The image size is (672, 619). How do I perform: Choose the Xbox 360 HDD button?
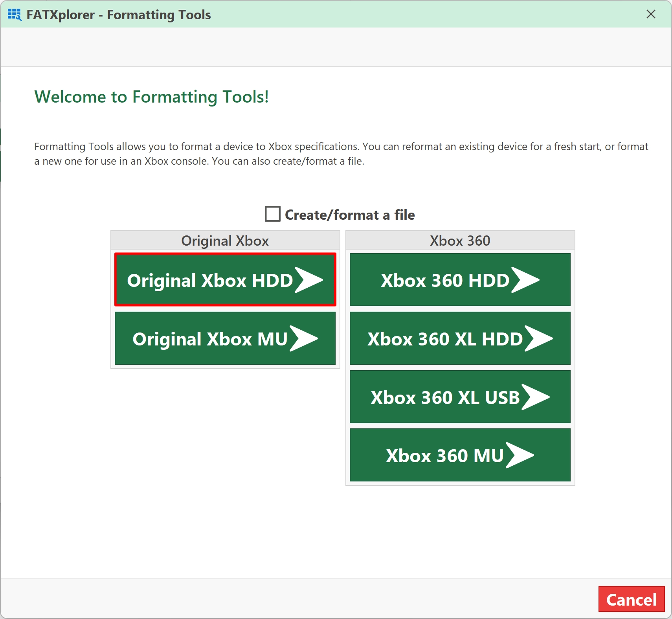(x=460, y=279)
